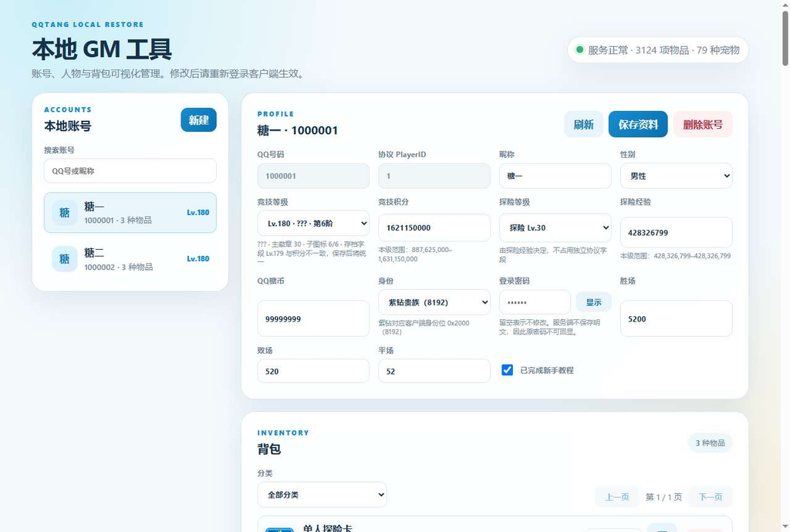790x532 pixels.
Task: Click the 删除账号 button
Action: (x=703, y=124)
